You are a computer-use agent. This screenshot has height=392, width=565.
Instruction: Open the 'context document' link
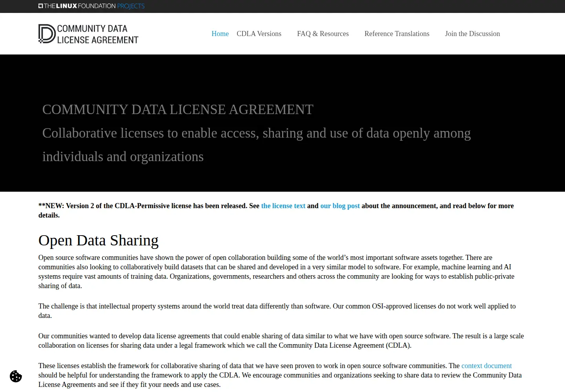pos(487,366)
